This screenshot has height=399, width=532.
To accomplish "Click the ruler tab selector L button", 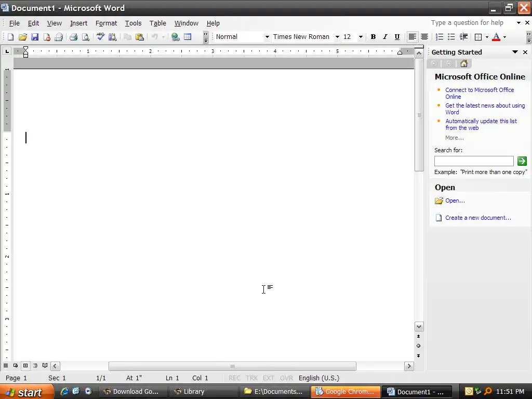I will coord(7,51).
